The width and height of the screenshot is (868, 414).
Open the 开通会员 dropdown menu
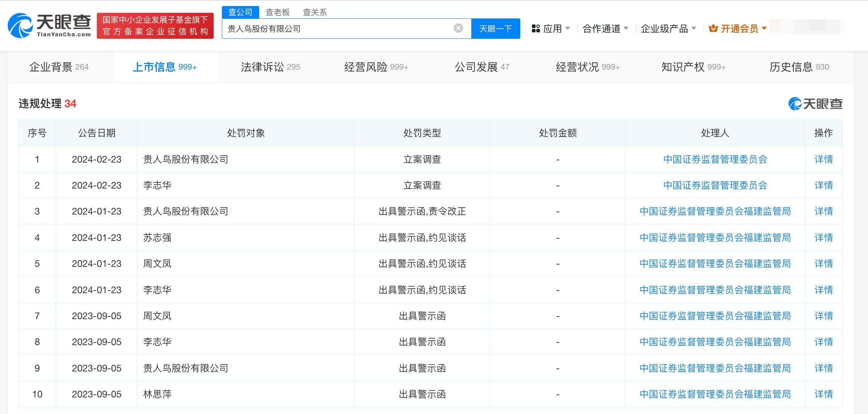pyautogui.click(x=738, y=29)
